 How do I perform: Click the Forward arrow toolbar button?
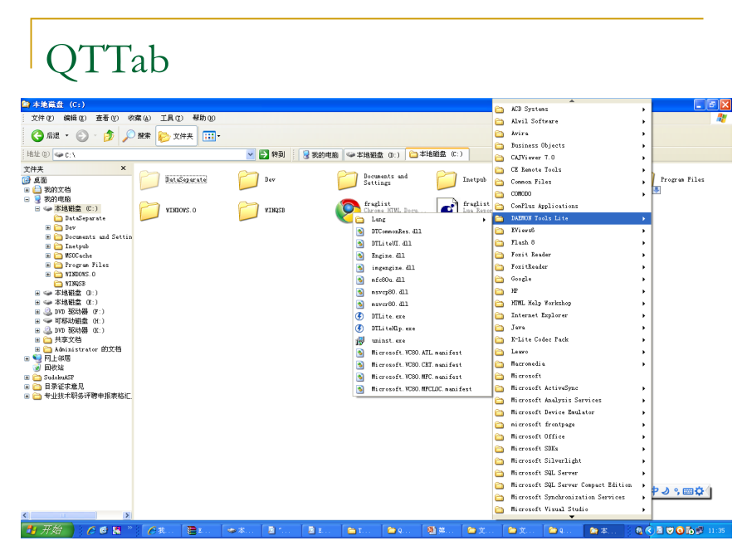[82, 136]
